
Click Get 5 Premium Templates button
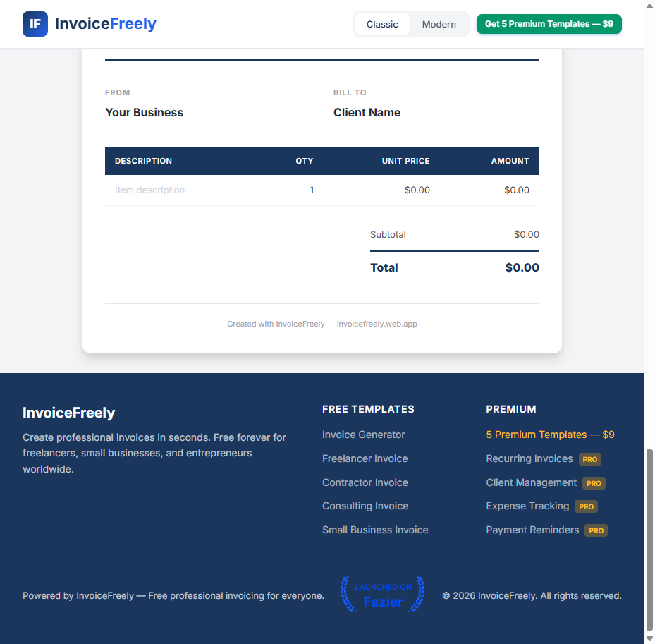click(x=549, y=24)
